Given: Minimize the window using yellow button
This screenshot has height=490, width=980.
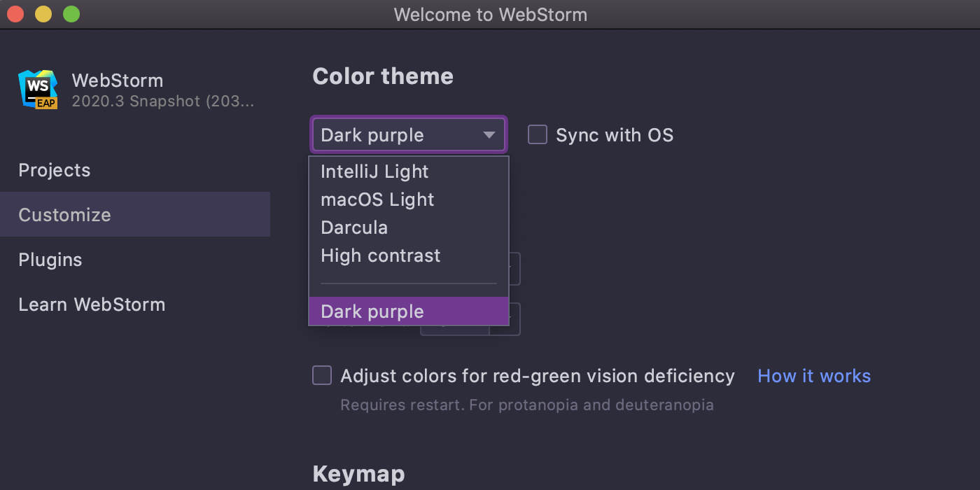Looking at the screenshot, I should pos(43,14).
